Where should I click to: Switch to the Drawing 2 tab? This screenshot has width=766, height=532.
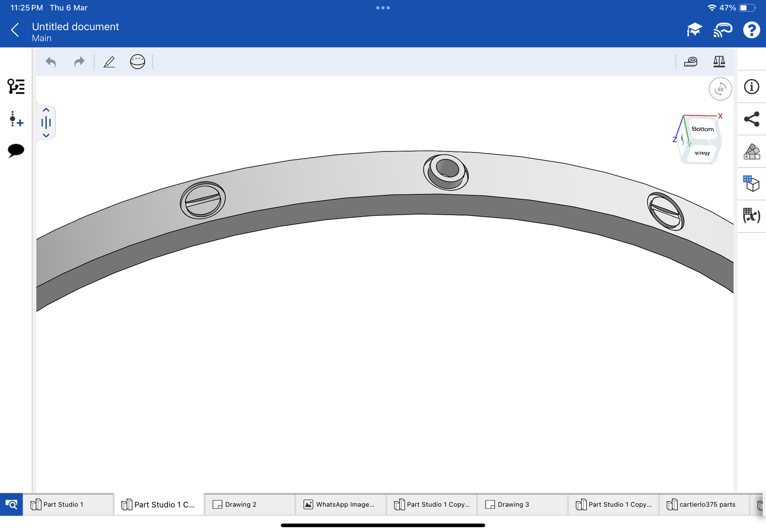[x=249, y=504]
